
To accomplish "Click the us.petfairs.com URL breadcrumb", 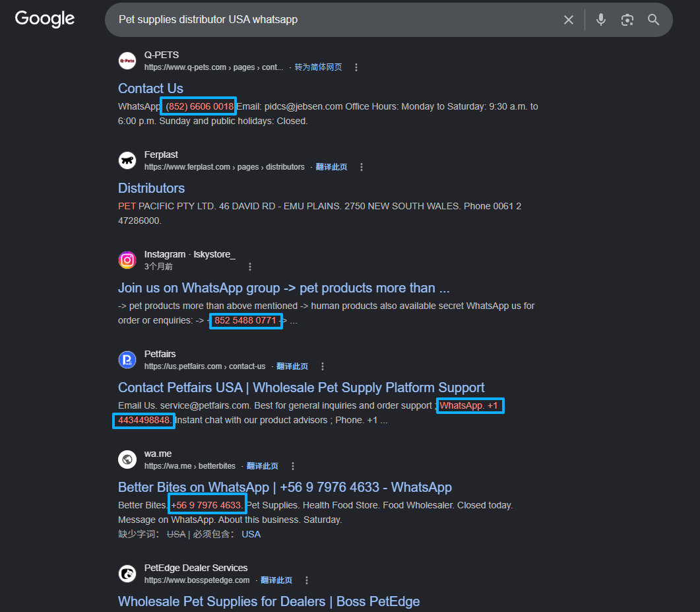I will pos(205,366).
